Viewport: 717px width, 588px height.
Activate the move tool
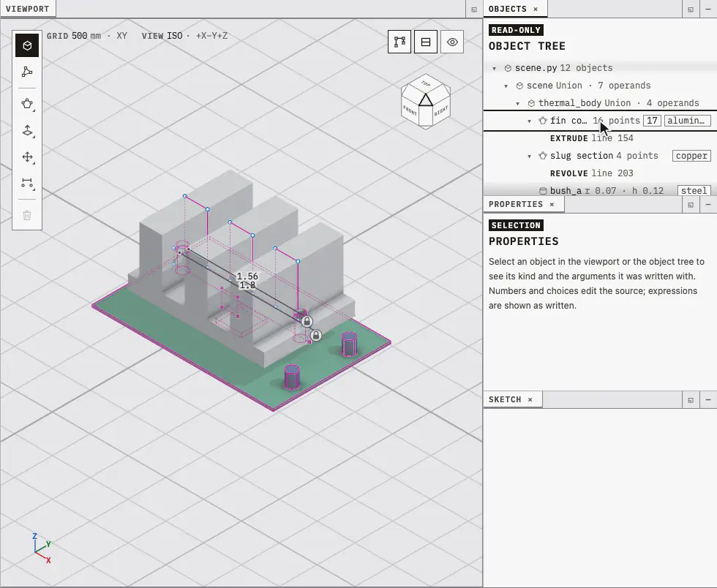point(27,157)
